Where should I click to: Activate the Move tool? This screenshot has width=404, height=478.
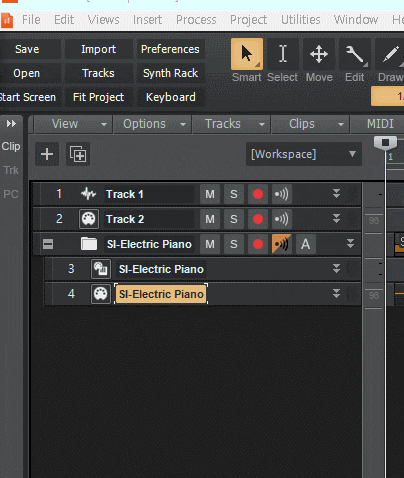(319, 54)
